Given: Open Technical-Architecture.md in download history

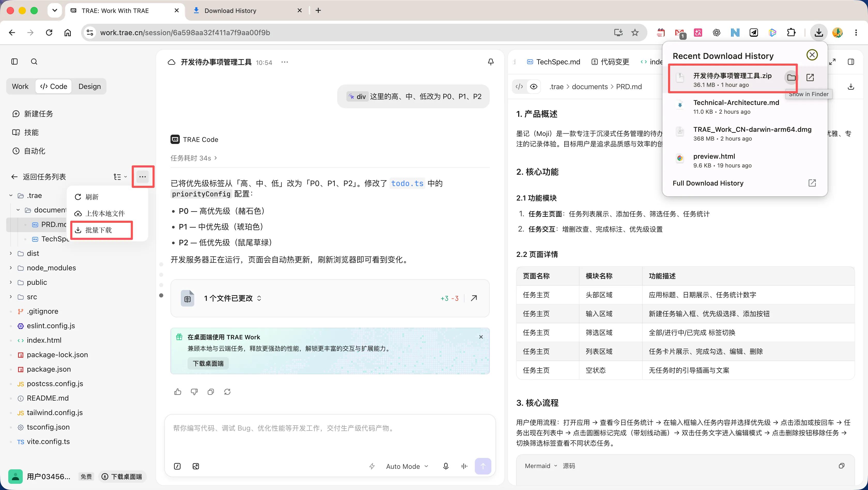Looking at the screenshot, I should pos(745,106).
